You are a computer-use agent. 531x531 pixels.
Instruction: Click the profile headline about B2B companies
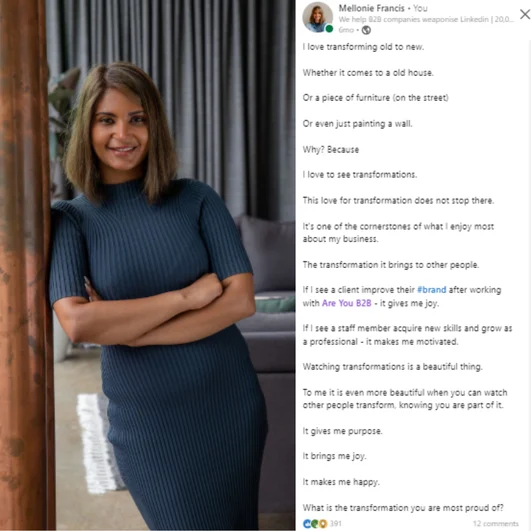coord(426,19)
